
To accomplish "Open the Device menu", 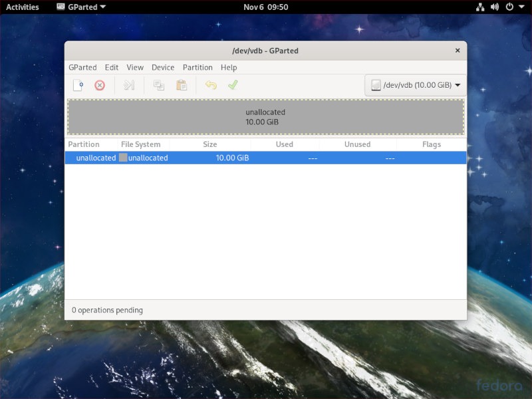I will (x=163, y=67).
